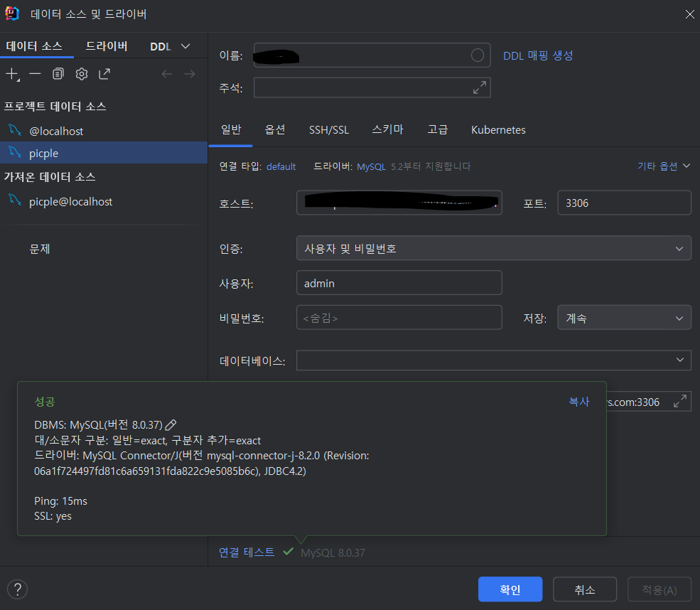Expand the URL field with arrows icon
Image resolution: width=700 pixels, height=610 pixels.
679,402
